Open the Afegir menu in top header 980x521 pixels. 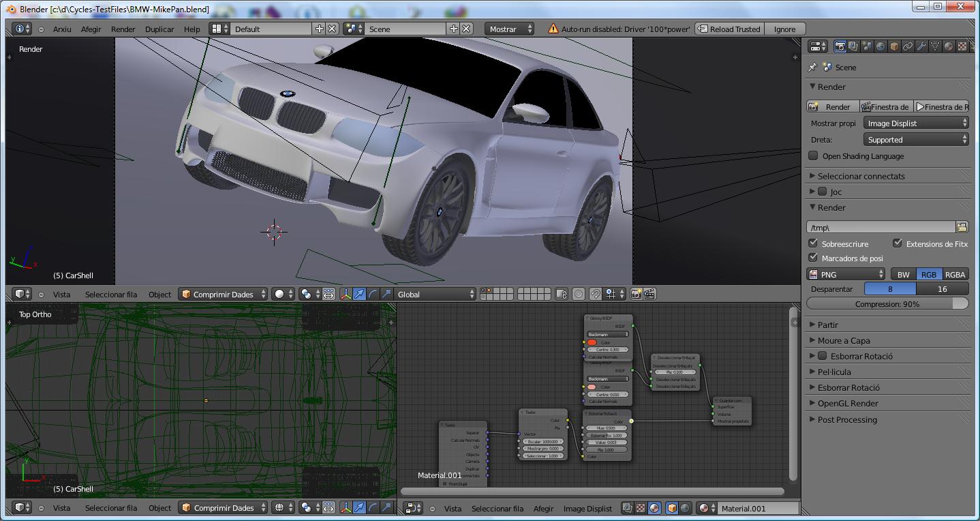(x=91, y=29)
